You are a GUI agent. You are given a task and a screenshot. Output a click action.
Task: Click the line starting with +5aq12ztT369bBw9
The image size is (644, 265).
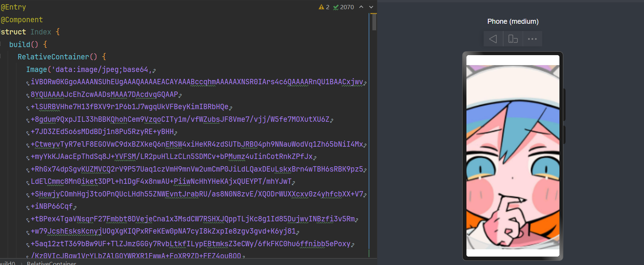[x=191, y=244]
